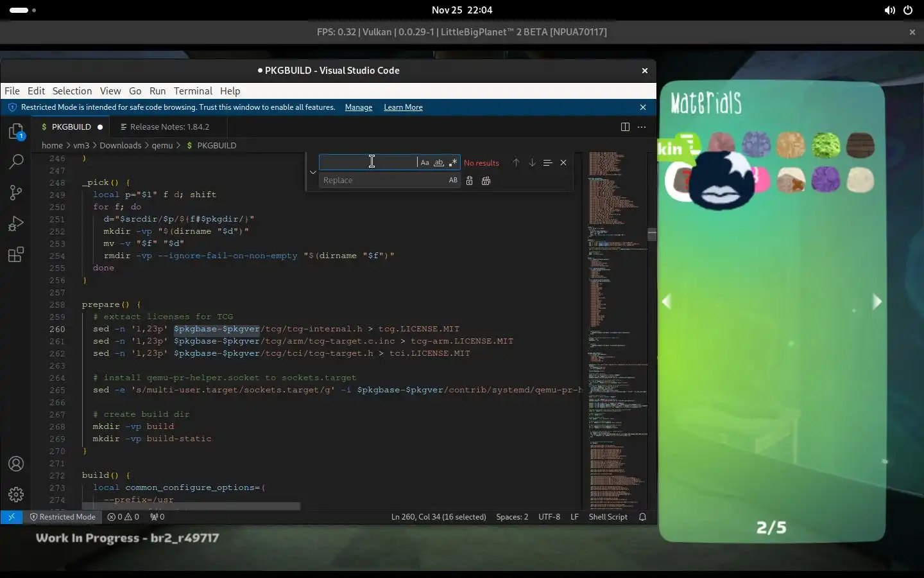The height and width of the screenshot is (578, 924).
Task: Click the Learn More link in banner
Action: 403,107
